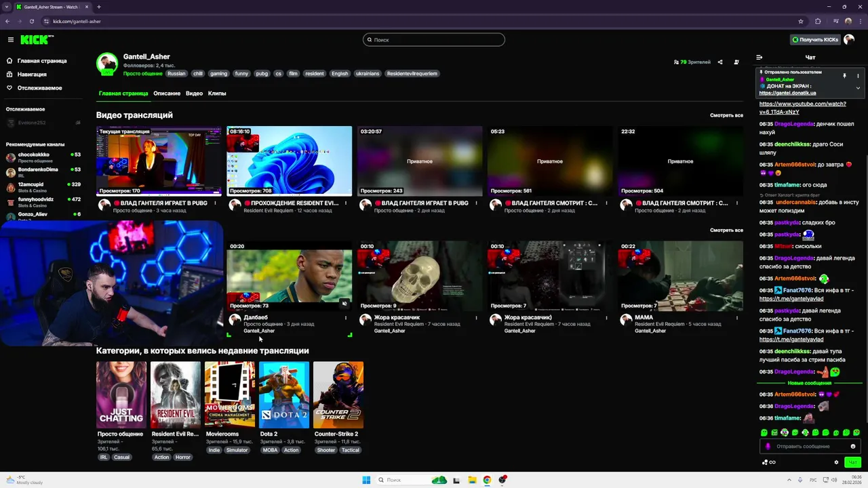Open the hamburger sidebar menu
Screen dimensions: 868x488
10,40
